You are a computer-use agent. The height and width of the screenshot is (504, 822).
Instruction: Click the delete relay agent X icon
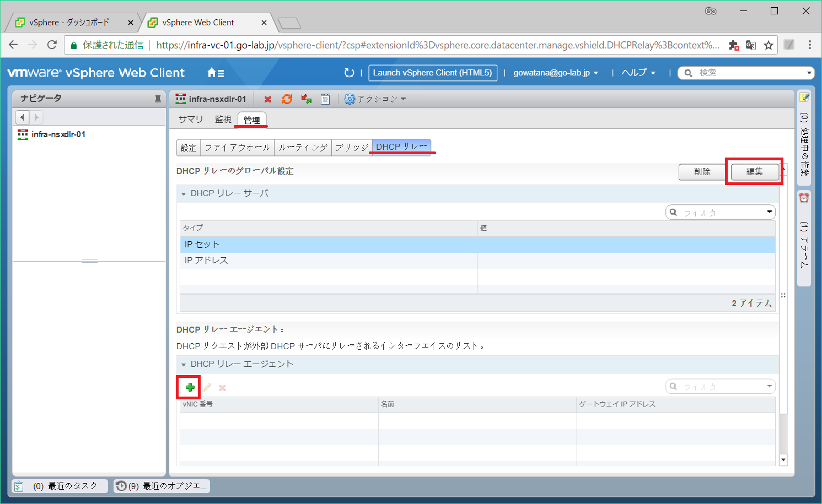(x=222, y=388)
